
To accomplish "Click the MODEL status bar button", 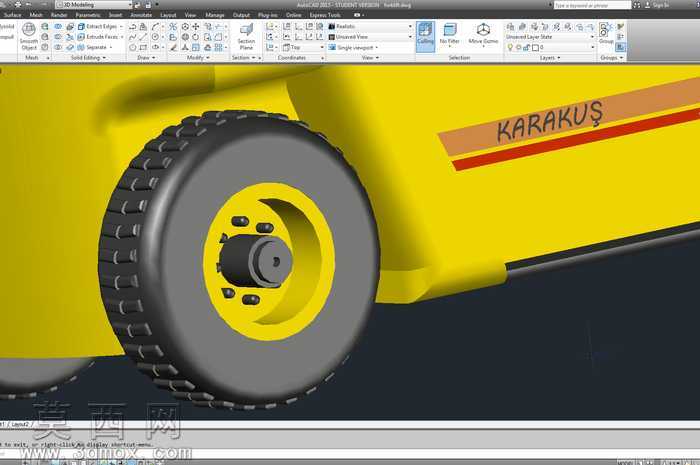I will tap(625, 462).
